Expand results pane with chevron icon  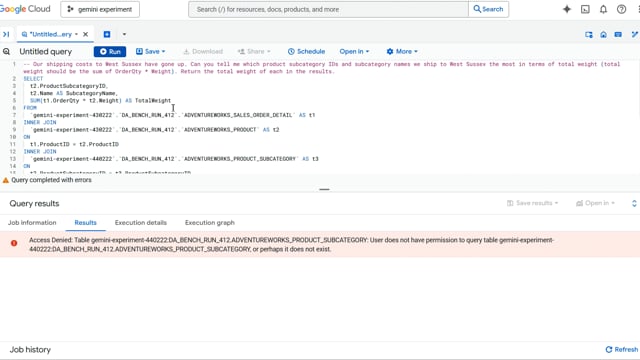point(634,203)
